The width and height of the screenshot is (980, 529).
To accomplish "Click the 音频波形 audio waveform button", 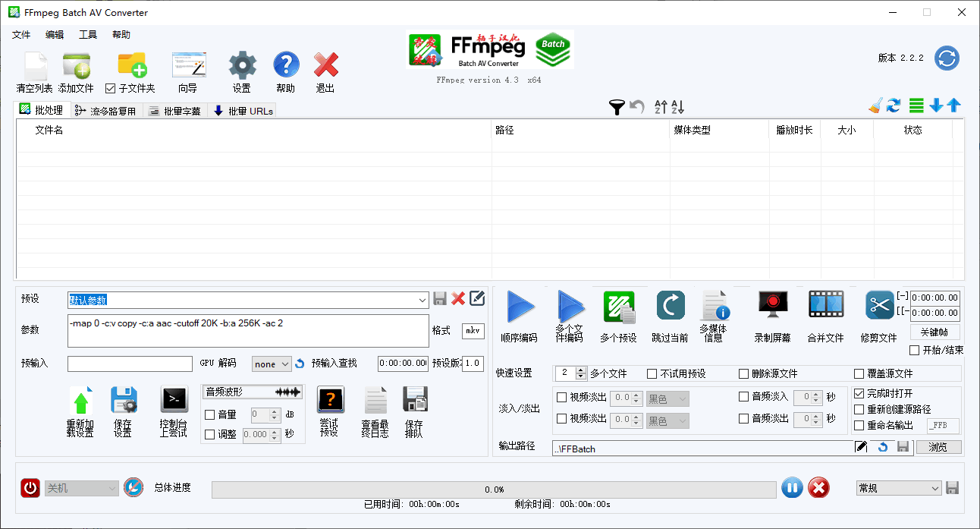I will 253,392.
